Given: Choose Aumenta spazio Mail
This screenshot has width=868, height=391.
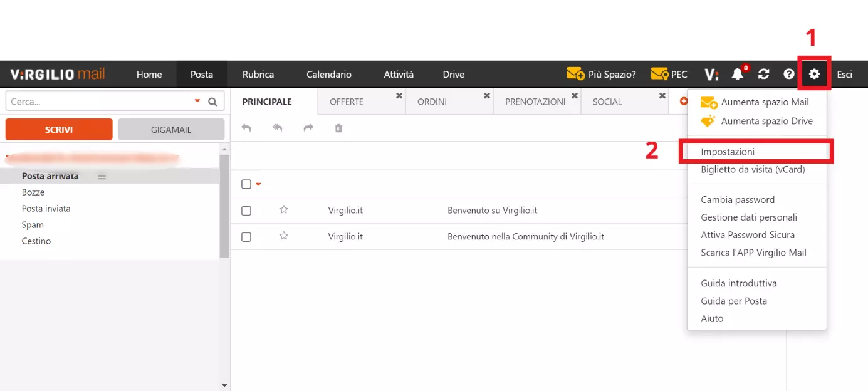Looking at the screenshot, I should click(x=756, y=102).
